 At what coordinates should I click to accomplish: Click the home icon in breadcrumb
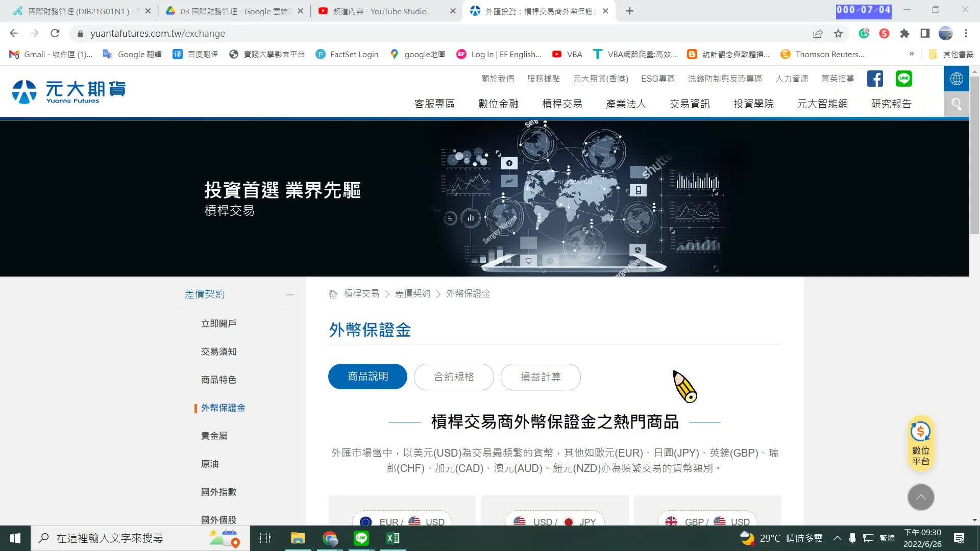click(333, 294)
